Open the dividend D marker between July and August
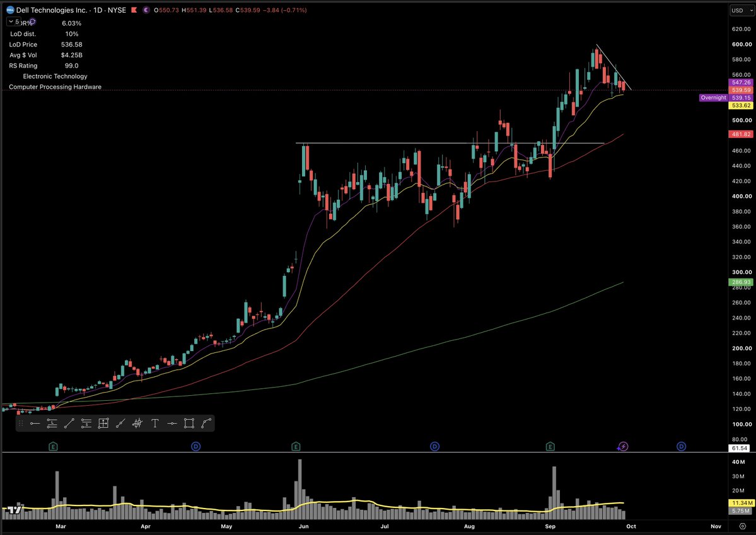 434,447
